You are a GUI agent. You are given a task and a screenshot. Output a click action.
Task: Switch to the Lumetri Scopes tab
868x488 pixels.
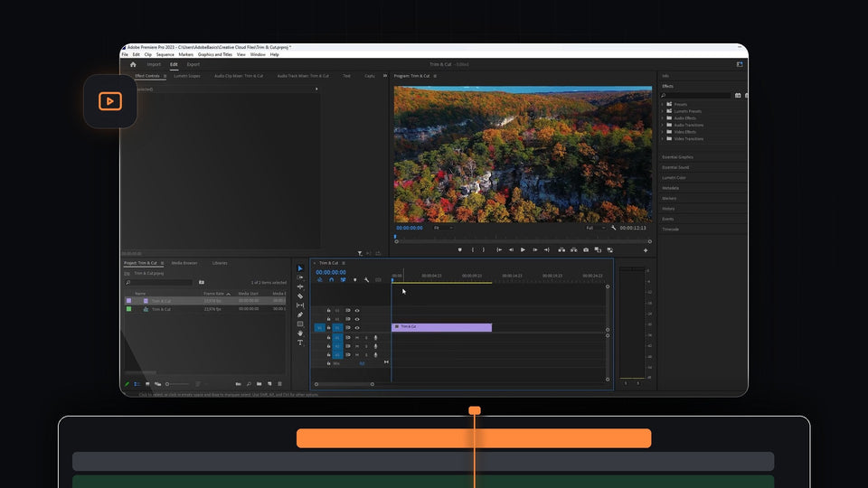pos(187,76)
